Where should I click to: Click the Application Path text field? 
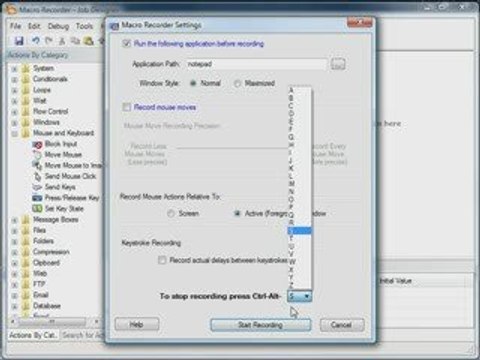tap(256, 64)
